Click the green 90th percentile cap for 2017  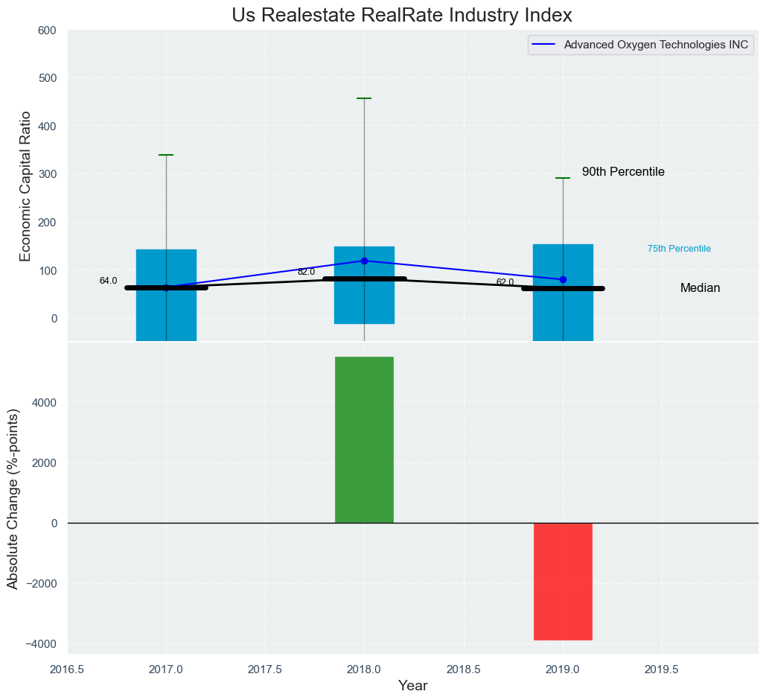166,155
